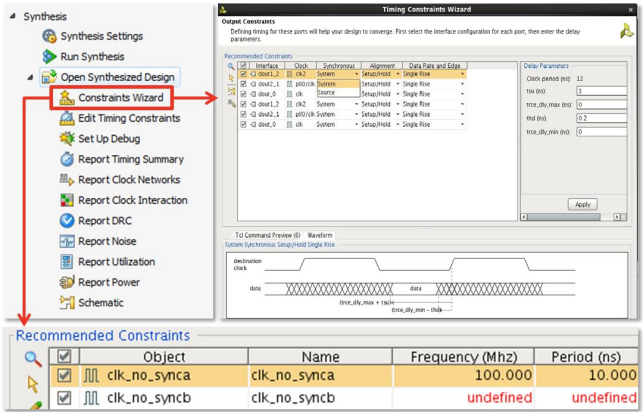The image size is (643, 412).
Task: Open Report Timing Summary clock icon
Action: pyautogui.click(x=67, y=160)
